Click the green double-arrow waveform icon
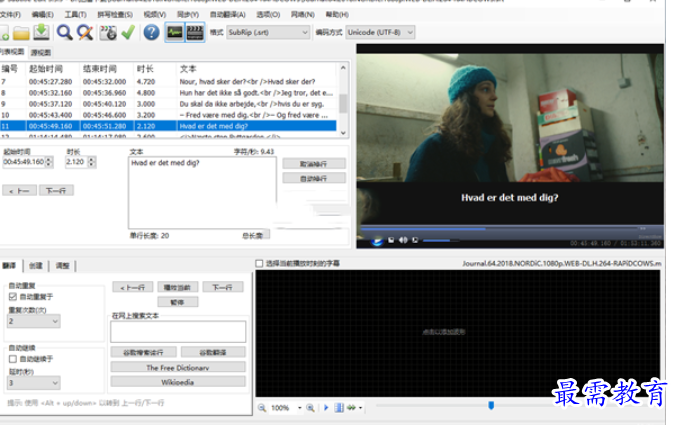Image resolution: width=676 pixels, height=425 pixels. [351, 408]
